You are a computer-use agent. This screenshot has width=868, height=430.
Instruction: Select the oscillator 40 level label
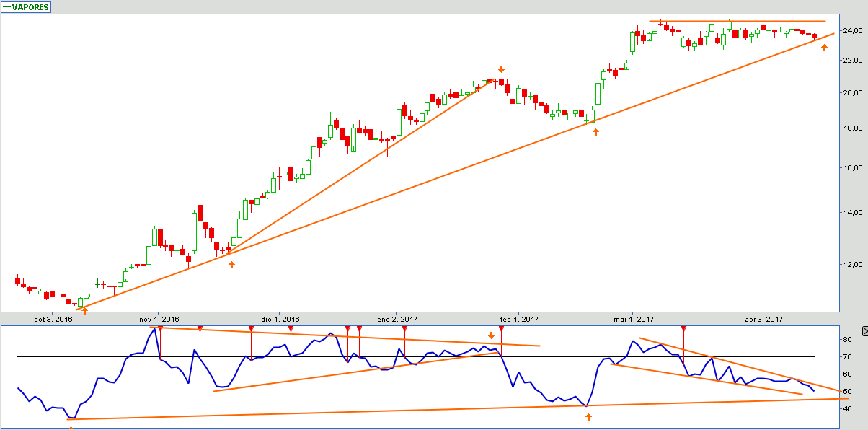tap(849, 409)
